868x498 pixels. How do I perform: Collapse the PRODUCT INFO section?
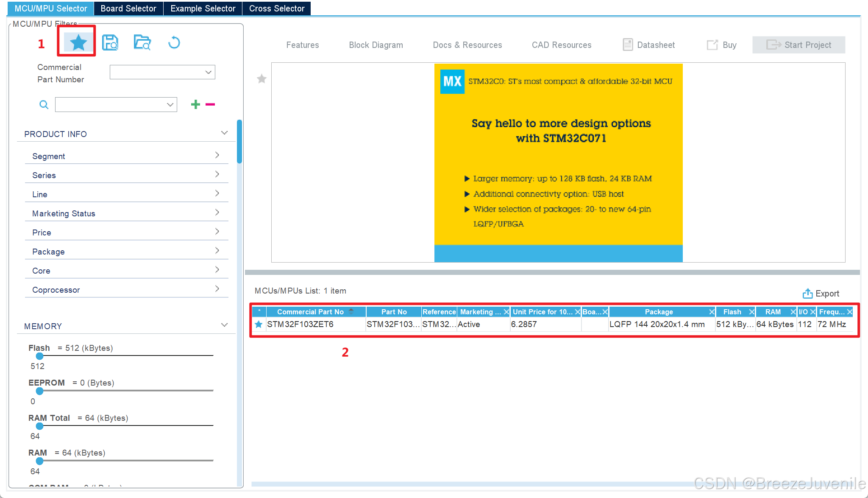pyautogui.click(x=224, y=133)
